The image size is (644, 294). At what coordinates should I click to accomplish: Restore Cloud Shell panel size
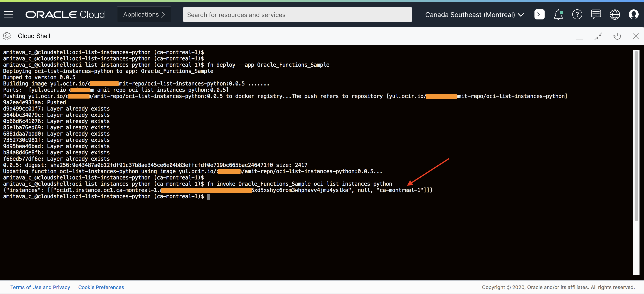(x=598, y=36)
